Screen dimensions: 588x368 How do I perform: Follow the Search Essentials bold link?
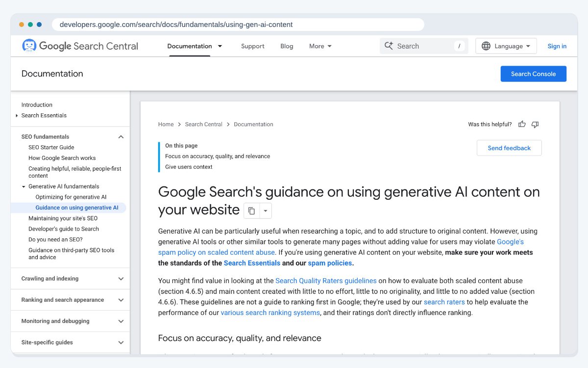point(252,263)
